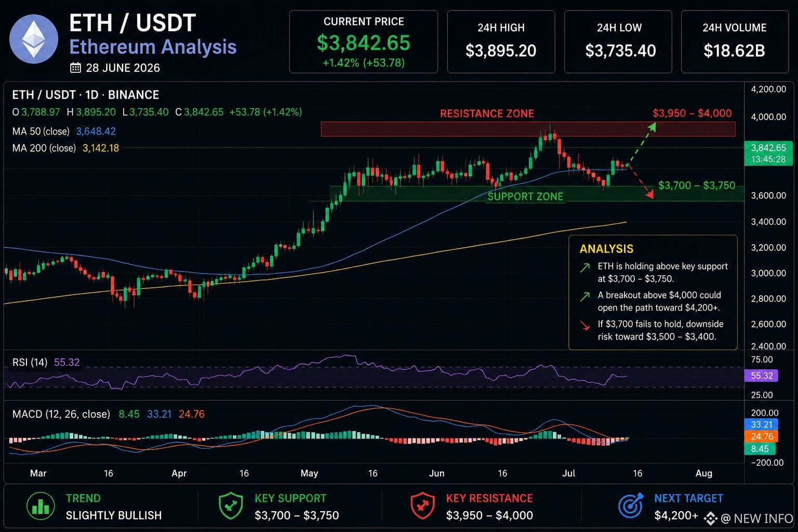
Task: Click the 'Jun' label on the time axis
Action: [436, 473]
